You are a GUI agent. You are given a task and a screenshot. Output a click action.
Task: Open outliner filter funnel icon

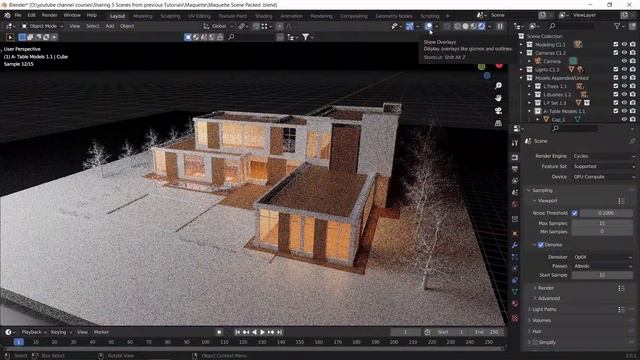[617, 26]
